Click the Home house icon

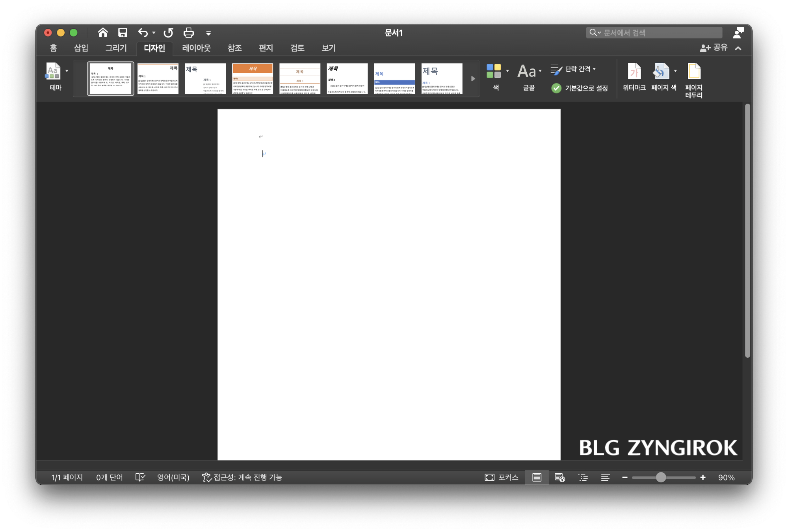click(103, 33)
